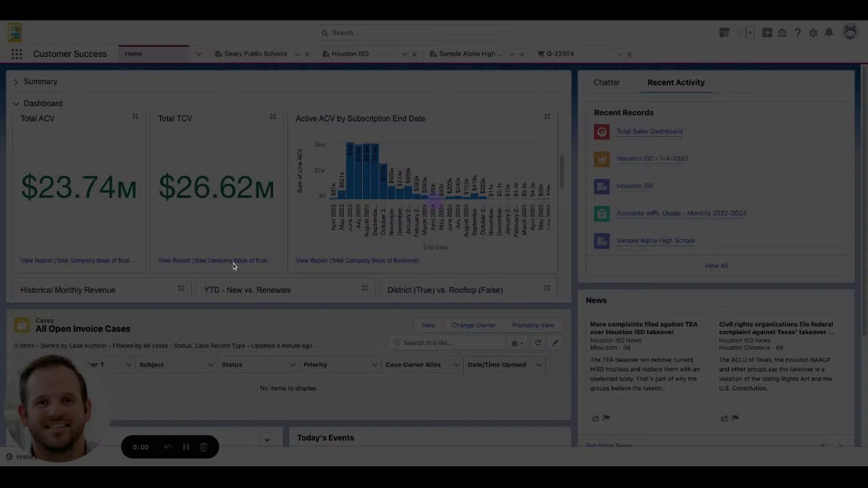Open the Date/Time Opened column dropdown
The height and width of the screenshot is (488, 868).
538,365
